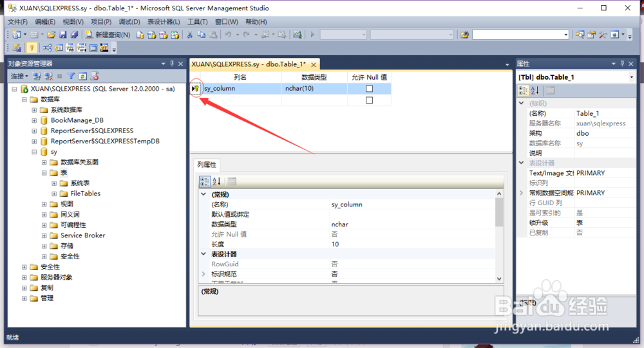Click the Open File folder icon
Viewport: 644px width, 348px height.
tap(52, 35)
